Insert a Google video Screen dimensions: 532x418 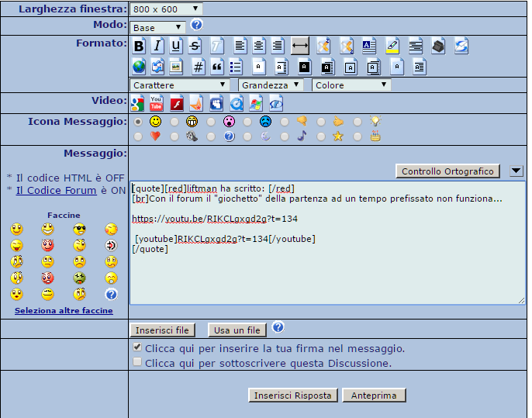pyautogui.click(x=137, y=103)
